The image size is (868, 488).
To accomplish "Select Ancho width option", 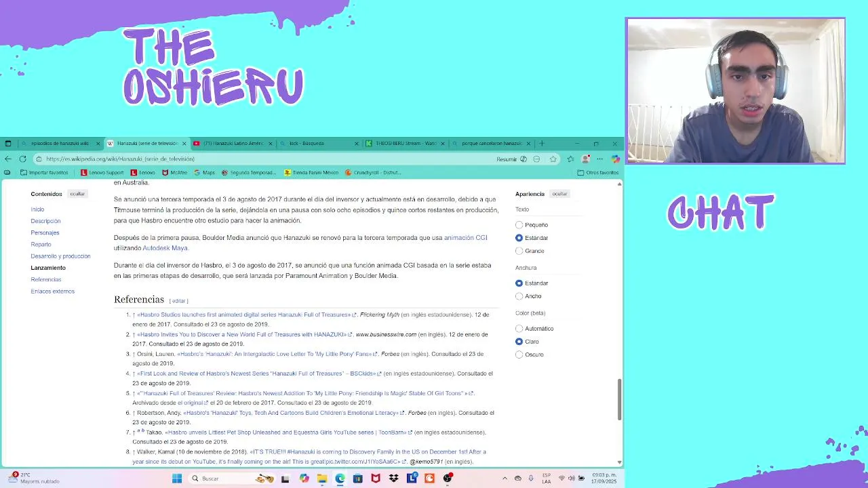I will coord(519,296).
